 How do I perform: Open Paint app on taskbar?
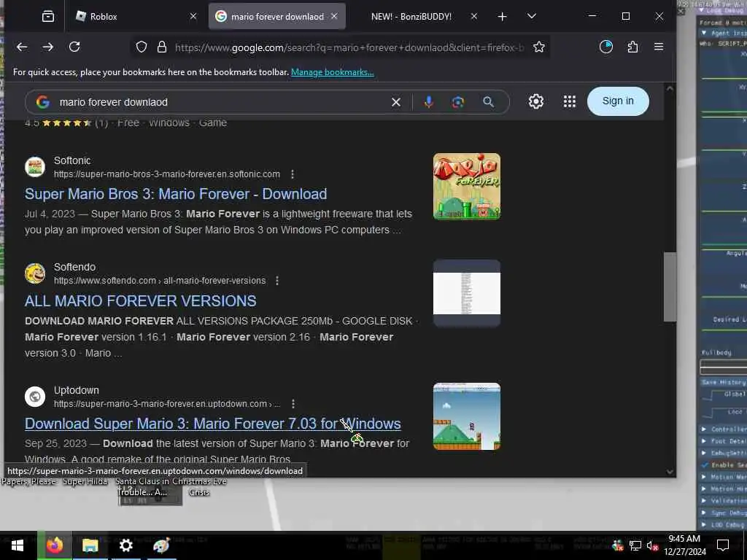pos(161,545)
